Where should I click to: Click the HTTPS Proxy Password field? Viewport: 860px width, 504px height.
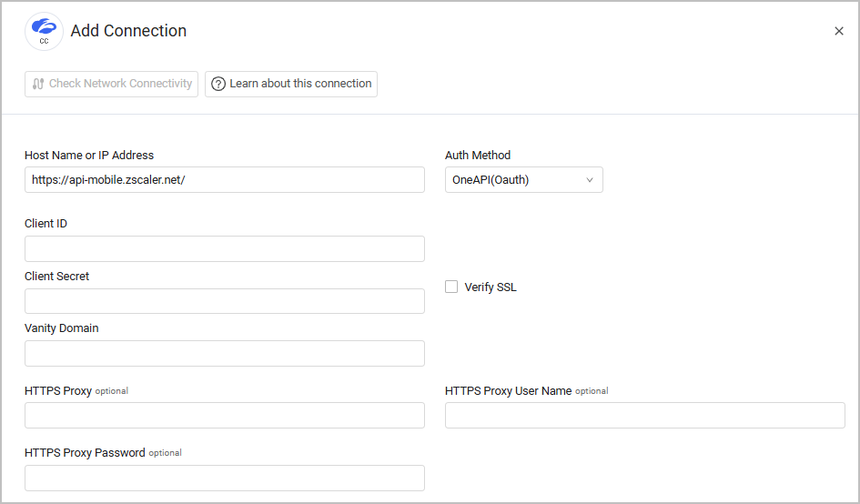224,478
